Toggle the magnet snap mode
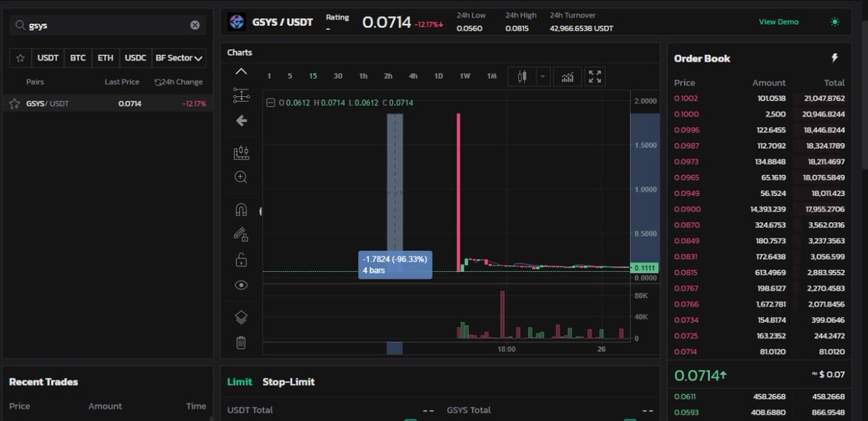The width and height of the screenshot is (868, 421). tap(242, 210)
